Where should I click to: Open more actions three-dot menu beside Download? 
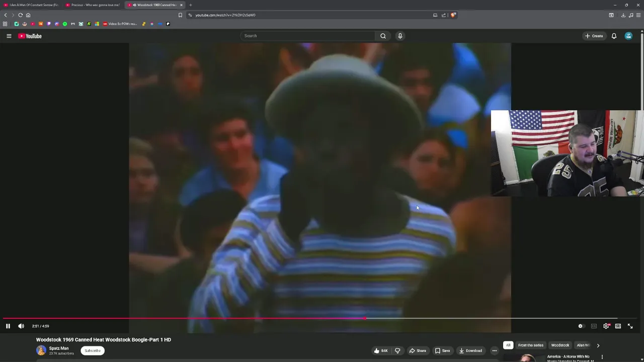point(495,350)
